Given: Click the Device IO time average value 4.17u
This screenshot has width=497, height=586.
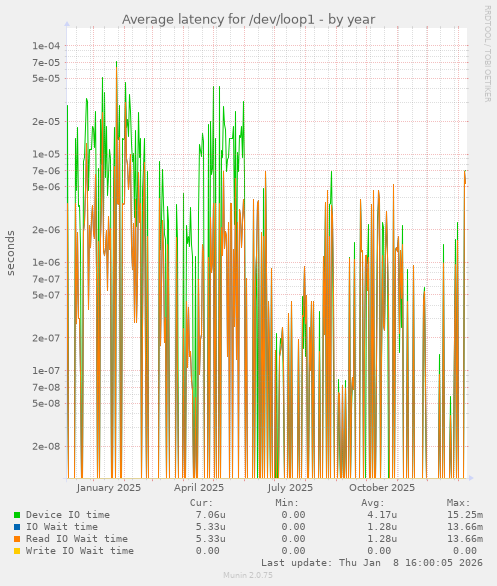Looking at the screenshot, I should pyautogui.click(x=382, y=515).
